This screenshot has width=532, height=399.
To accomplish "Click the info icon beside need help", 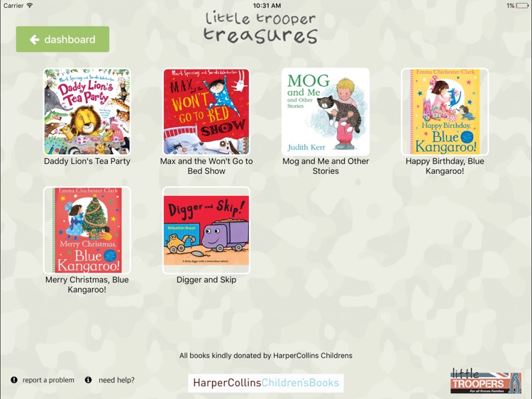I will (88, 380).
